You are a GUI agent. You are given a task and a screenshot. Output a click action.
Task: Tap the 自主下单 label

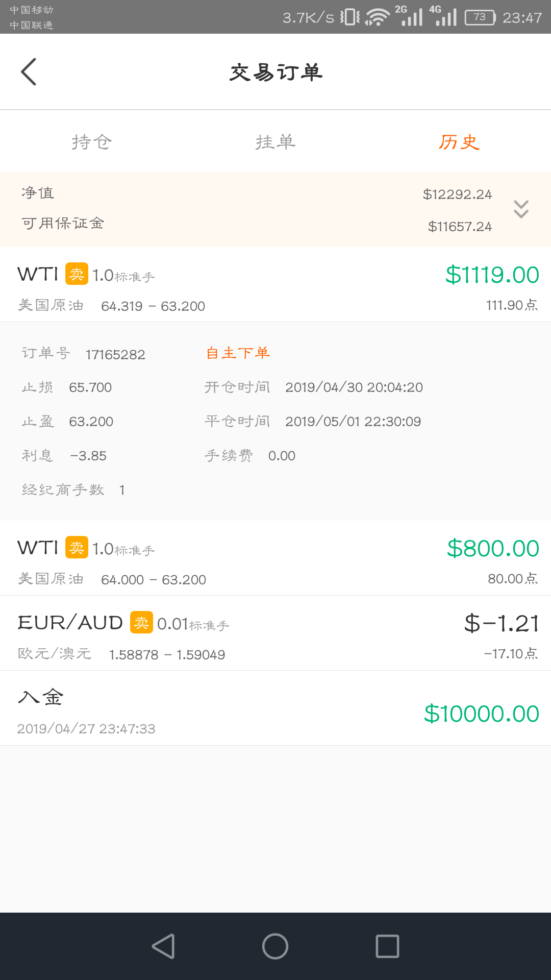[x=238, y=353]
